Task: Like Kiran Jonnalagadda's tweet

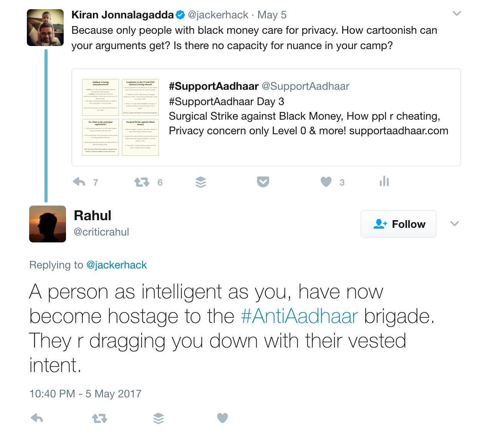Action: click(x=326, y=182)
